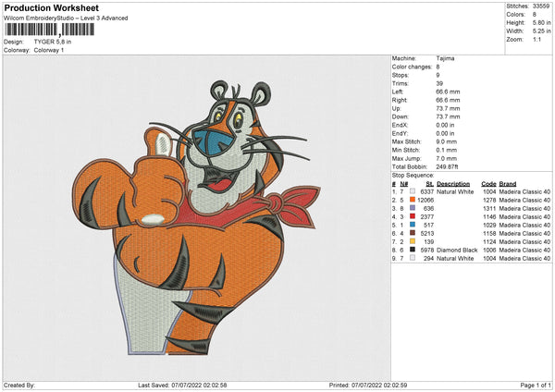Click the Trims value "39"

(x=439, y=83)
